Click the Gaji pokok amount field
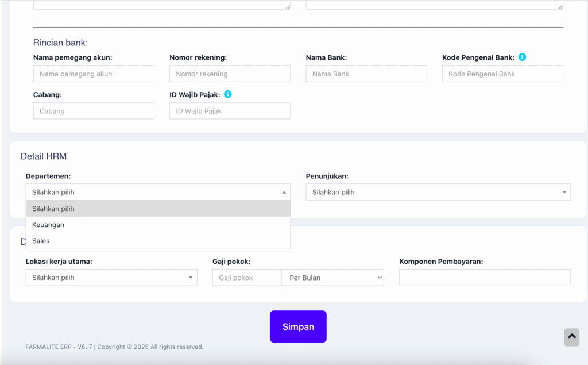Screen dimensions: 588x365 pyautogui.click(x=246, y=278)
